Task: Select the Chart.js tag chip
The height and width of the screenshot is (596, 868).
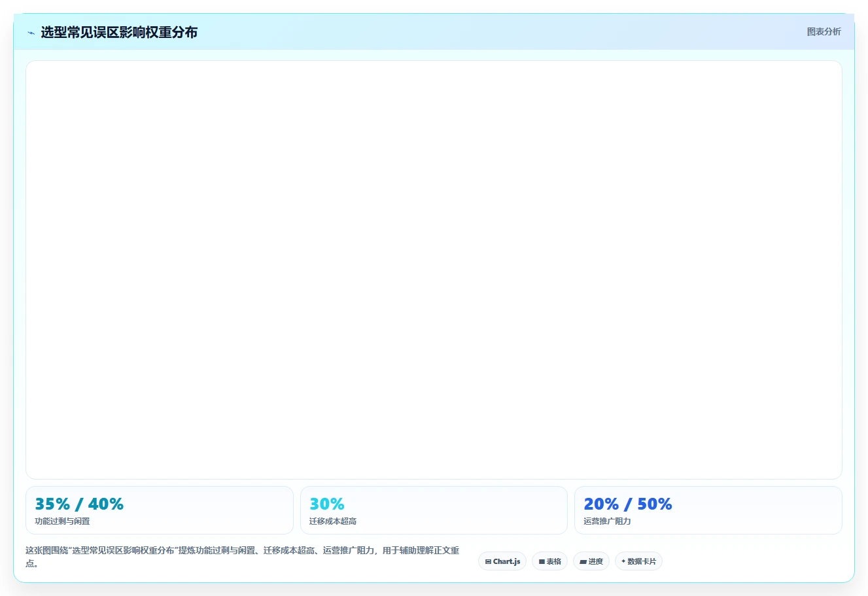Action: point(502,561)
